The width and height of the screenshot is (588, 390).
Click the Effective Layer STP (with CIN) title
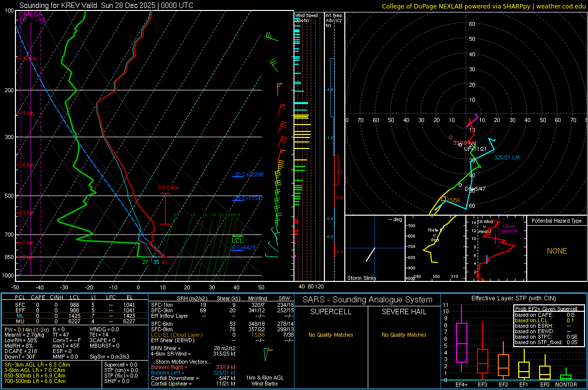[513, 298]
